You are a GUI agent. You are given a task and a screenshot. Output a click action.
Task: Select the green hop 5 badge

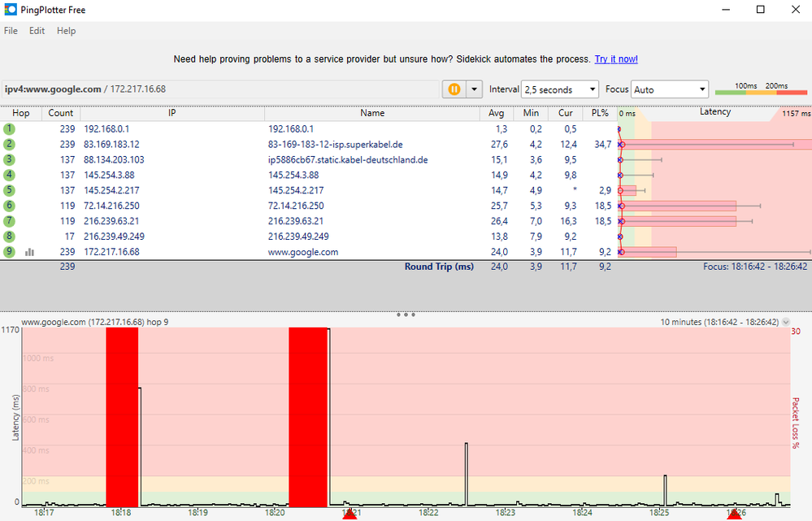(7, 190)
